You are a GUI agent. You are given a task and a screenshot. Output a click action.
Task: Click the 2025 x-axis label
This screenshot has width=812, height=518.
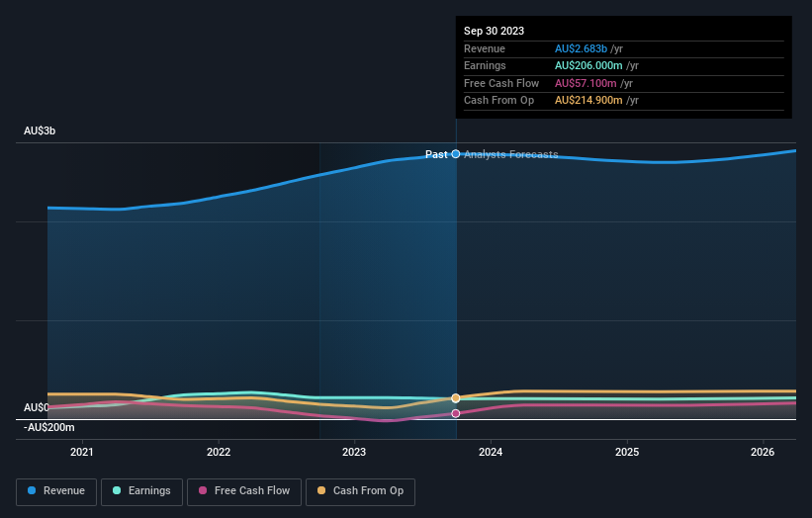click(627, 453)
